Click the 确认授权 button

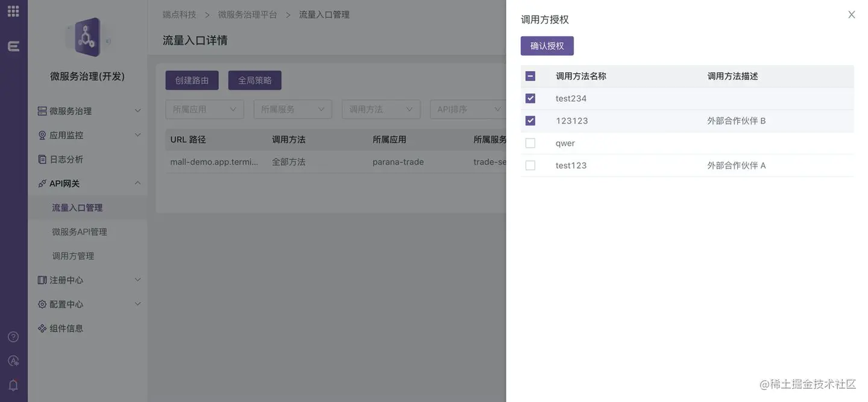pos(547,46)
